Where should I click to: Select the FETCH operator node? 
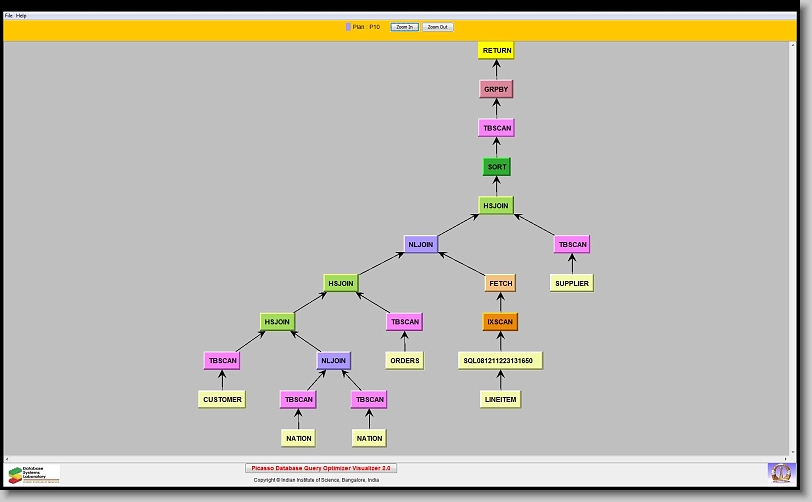point(500,283)
